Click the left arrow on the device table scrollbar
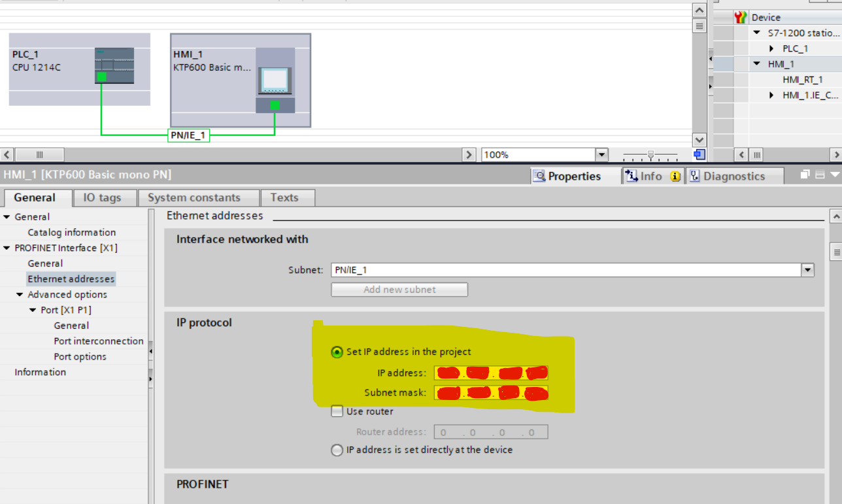This screenshot has width=842, height=504. click(x=741, y=155)
